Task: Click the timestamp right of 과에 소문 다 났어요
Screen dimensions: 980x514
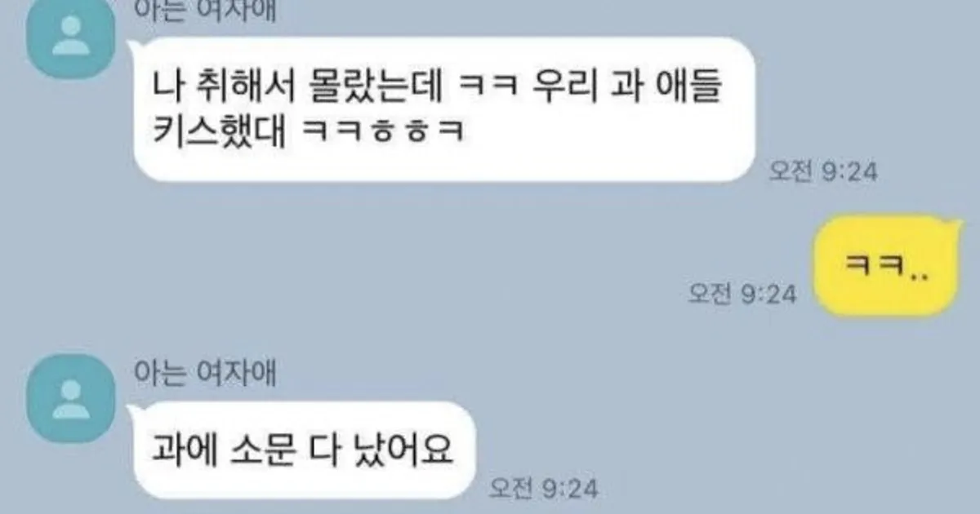Action: (x=543, y=489)
